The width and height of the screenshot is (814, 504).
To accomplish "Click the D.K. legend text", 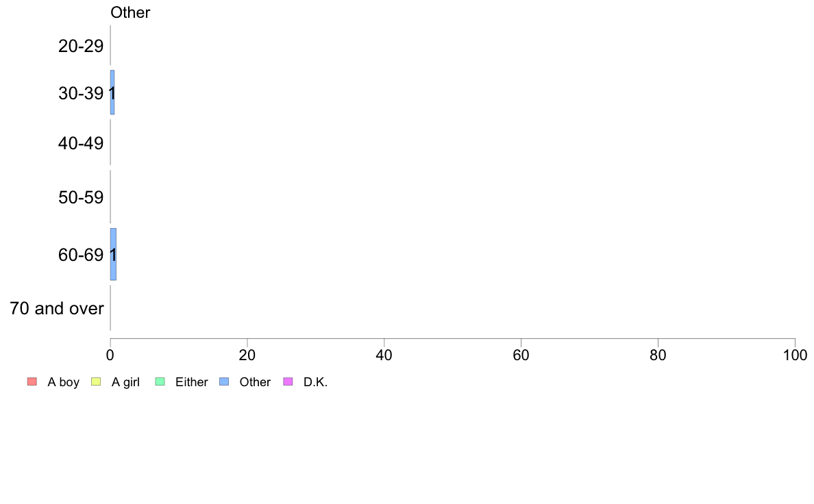I will pyautogui.click(x=316, y=382).
